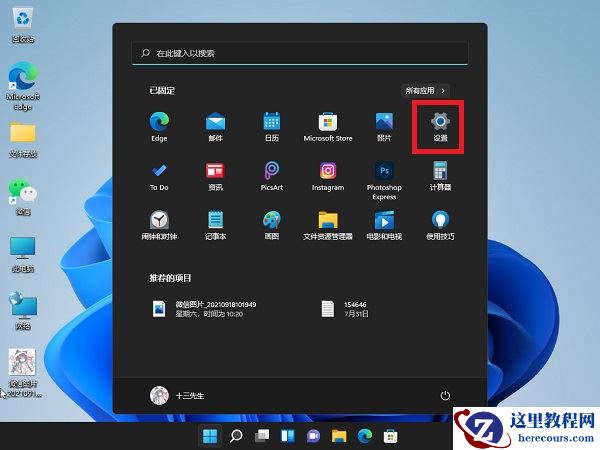Open the Tips (使用技巧) app
Screen dimensions: 600x450
click(x=440, y=225)
